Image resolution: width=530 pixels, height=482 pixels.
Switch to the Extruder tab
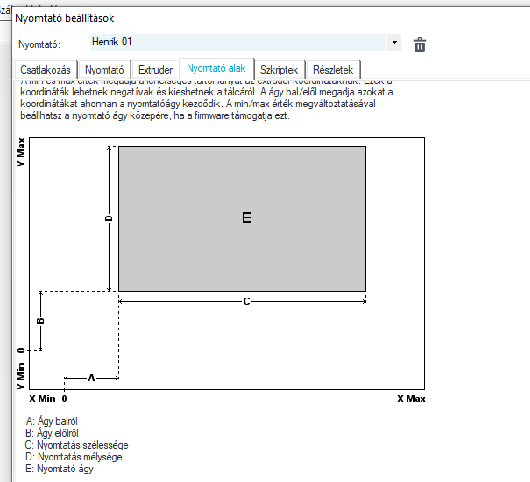155,70
